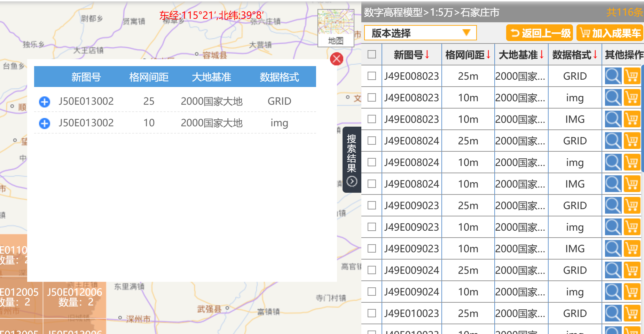
Task: Click magnifier icon for J49E009023 25m row
Action: tap(613, 205)
